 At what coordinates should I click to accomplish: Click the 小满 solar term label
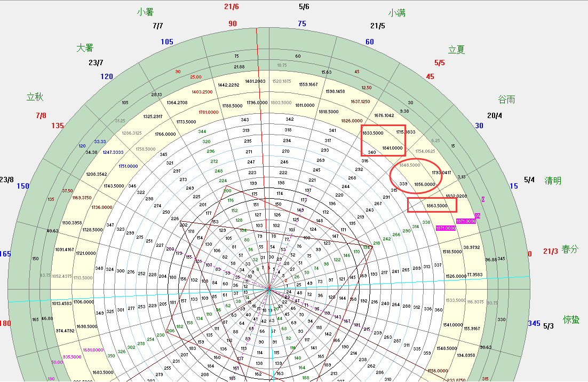pyautogui.click(x=397, y=13)
